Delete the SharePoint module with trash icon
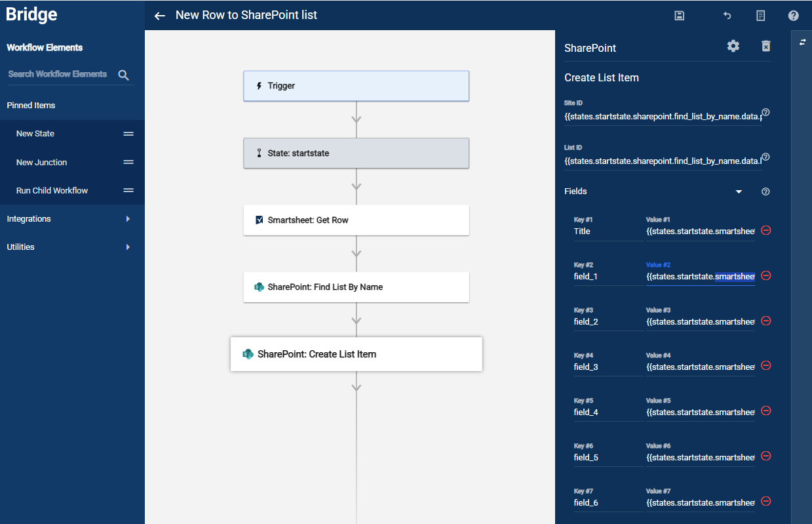This screenshot has width=812, height=524. point(765,46)
